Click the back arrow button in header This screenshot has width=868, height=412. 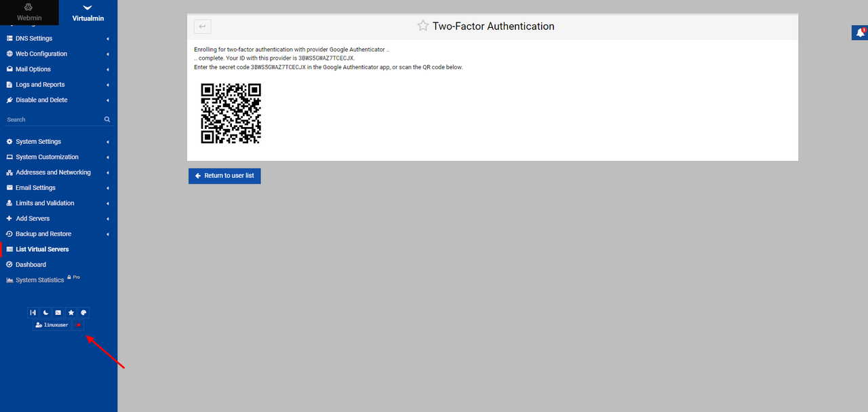(202, 26)
